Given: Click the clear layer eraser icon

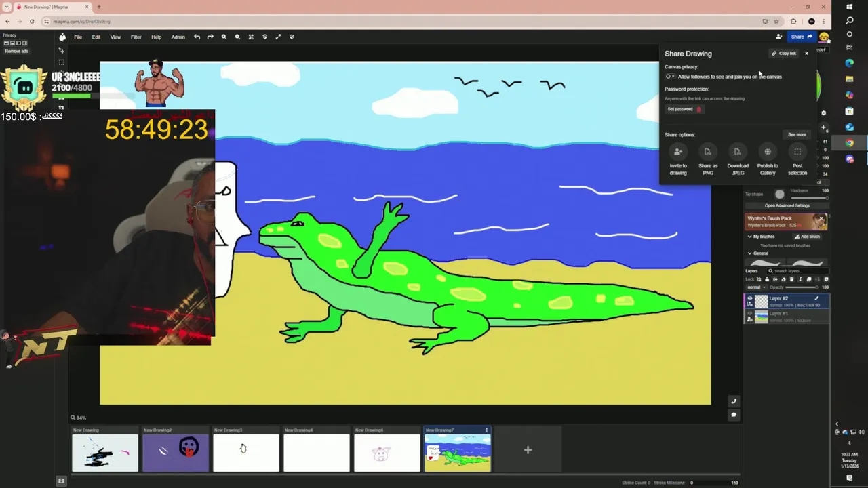Looking at the screenshot, I should tap(784, 279).
